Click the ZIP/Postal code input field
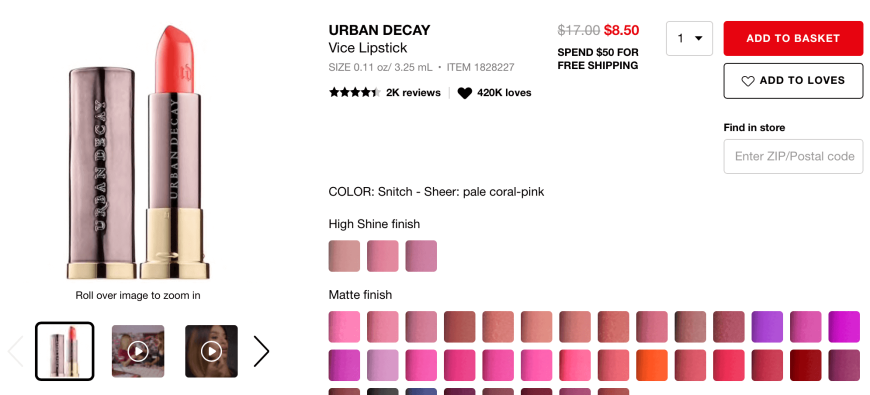Image resolution: width=870 pixels, height=395 pixels. [793, 156]
